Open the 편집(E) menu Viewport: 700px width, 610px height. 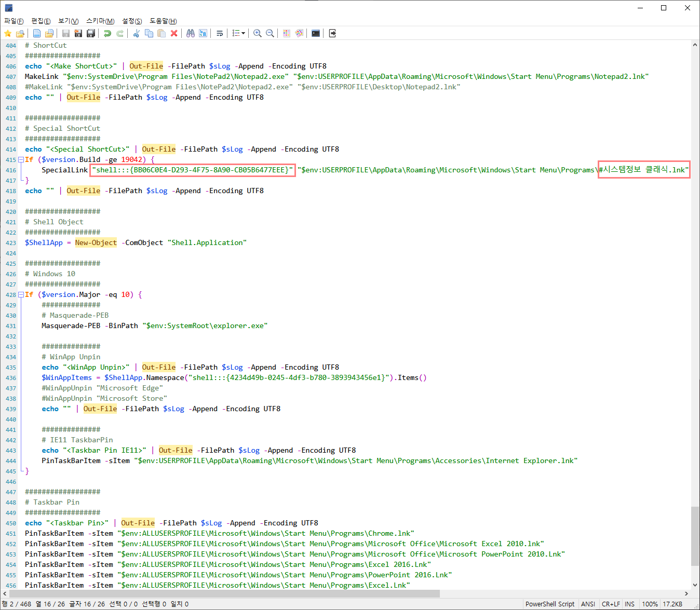coord(41,21)
